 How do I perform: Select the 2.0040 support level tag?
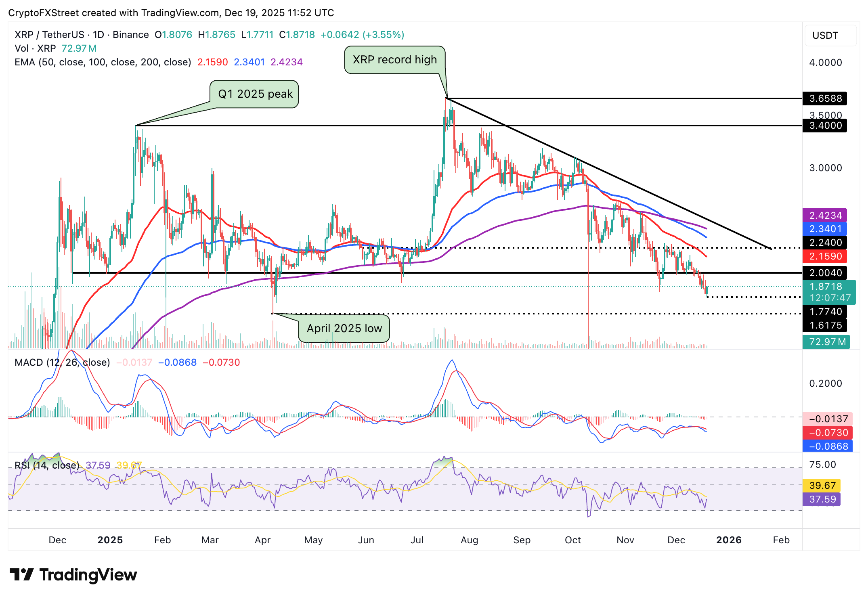pyautogui.click(x=825, y=273)
